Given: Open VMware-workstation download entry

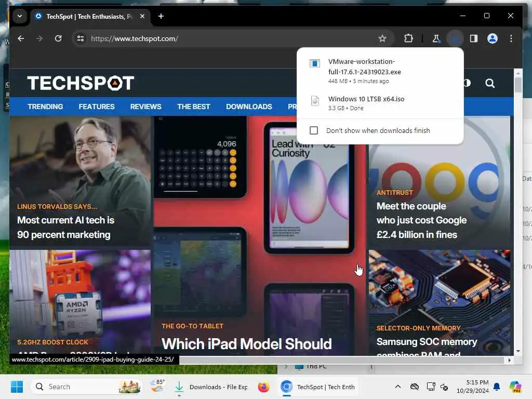Looking at the screenshot, I should 380,71.
